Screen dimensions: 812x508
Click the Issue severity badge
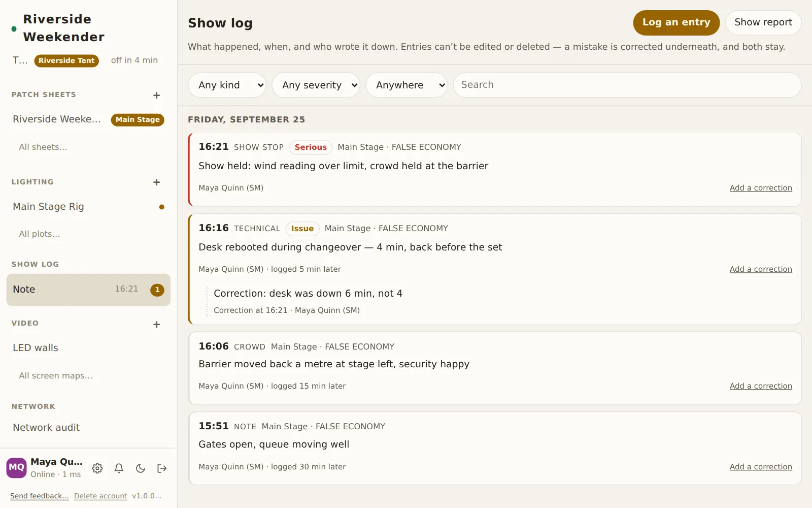(302, 229)
